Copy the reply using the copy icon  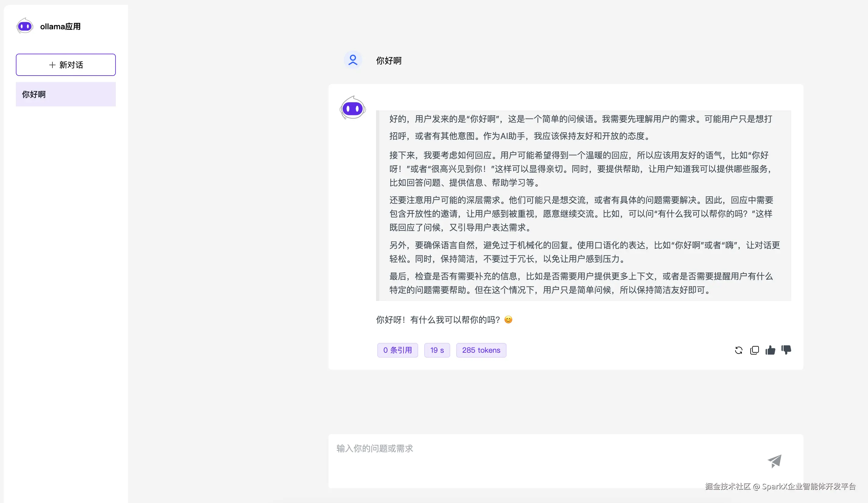(754, 350)
